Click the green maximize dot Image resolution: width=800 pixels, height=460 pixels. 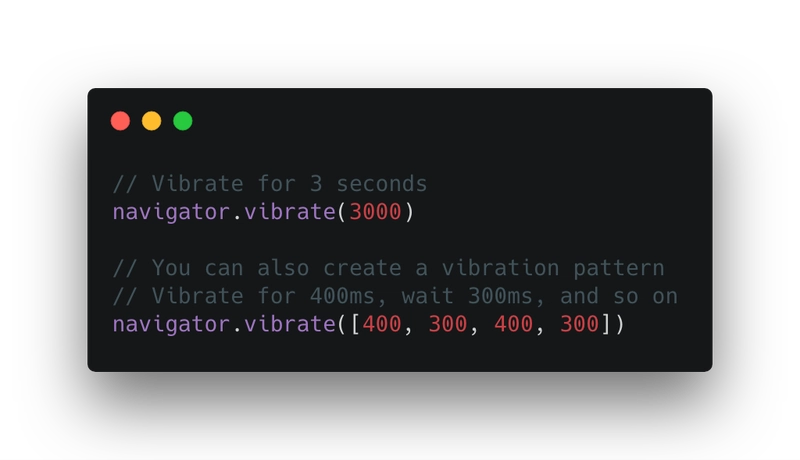183,121
